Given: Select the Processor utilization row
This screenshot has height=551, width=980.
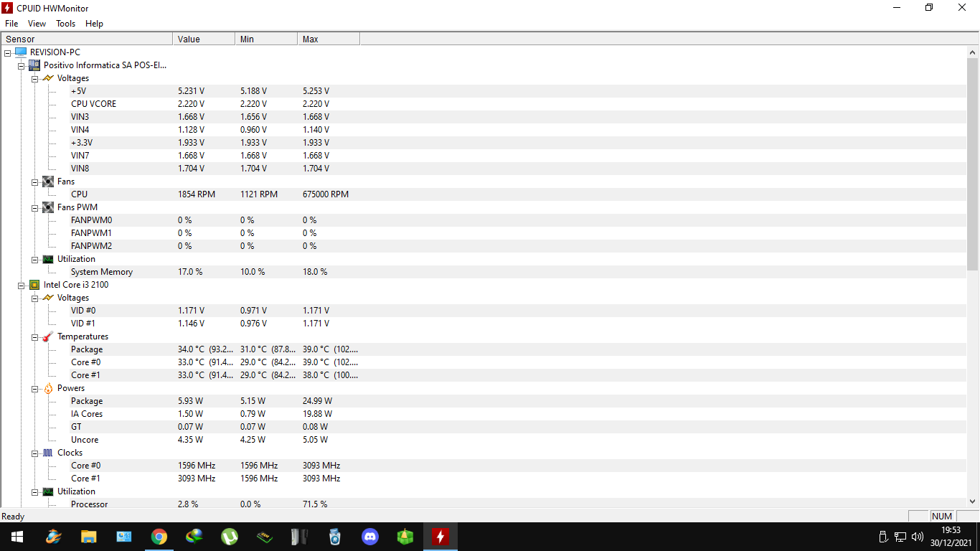Looking at the screenshot, I should (483, 504).
